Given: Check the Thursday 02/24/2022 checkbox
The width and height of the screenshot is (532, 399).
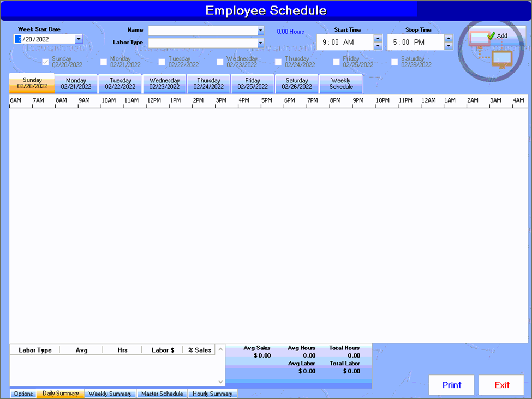Looking at the screenshot, I should tap(278, 62).
